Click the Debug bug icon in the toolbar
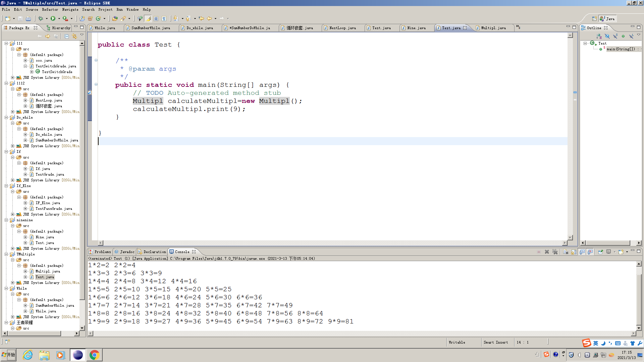Image resolution: width=644 pixels, height=362 pixels. [41, 19]
